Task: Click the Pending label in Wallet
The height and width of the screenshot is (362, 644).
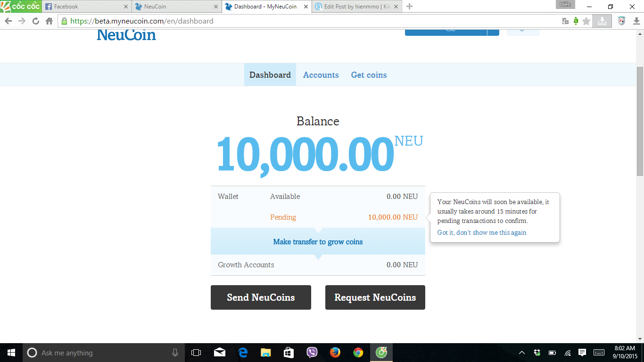Action: [283, 217]
